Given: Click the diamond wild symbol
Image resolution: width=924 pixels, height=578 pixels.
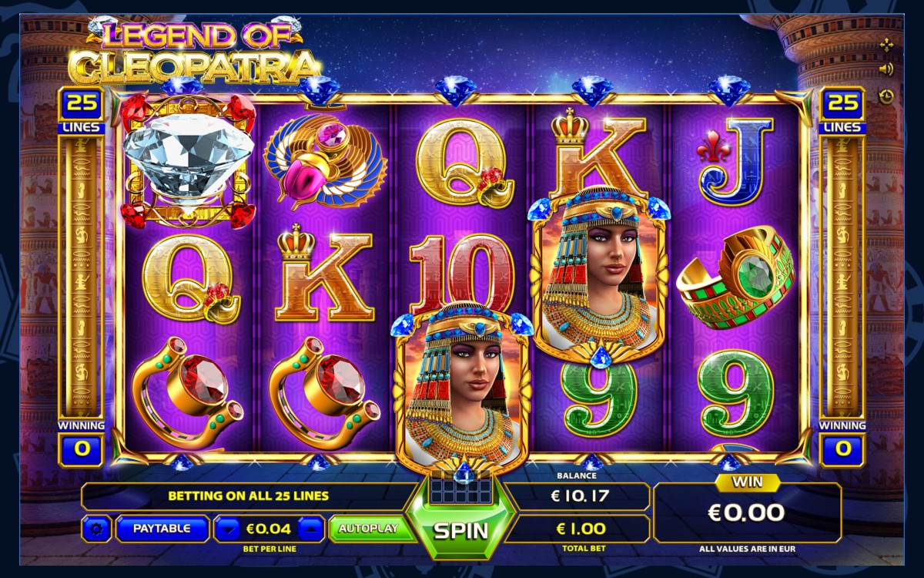Looking at the screenshot, I should pos(188,160).
